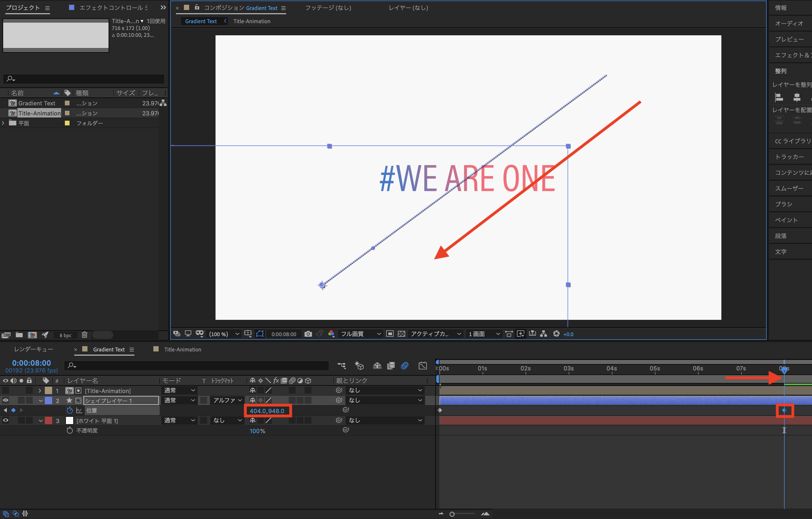Click the composition flowchart icon in viewer bar
812x519 pixels.
pos(543,334)
